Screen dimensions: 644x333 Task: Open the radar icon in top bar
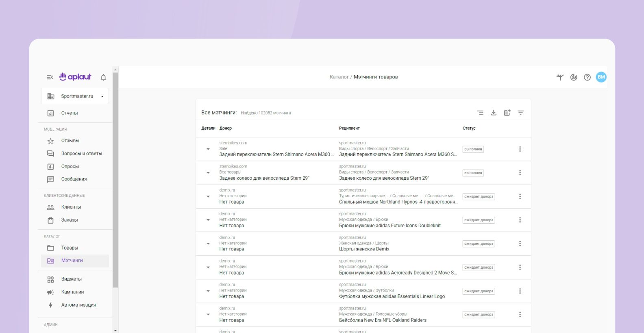[574, 77]
